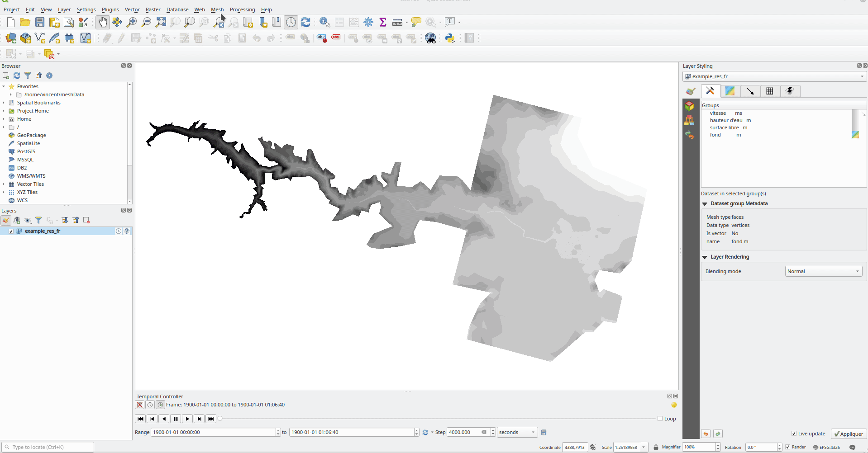
Task: Enable Loop in Temporal Controller
Action: click(660, 419)
